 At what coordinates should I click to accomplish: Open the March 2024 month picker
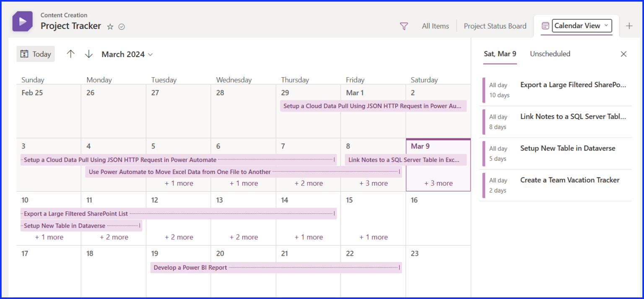pos(127,54)
